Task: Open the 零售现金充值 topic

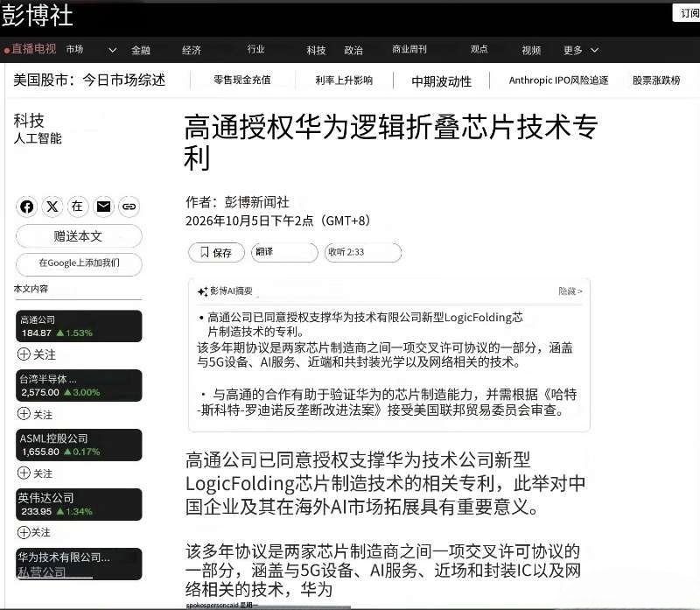Action: coord(242,80)
